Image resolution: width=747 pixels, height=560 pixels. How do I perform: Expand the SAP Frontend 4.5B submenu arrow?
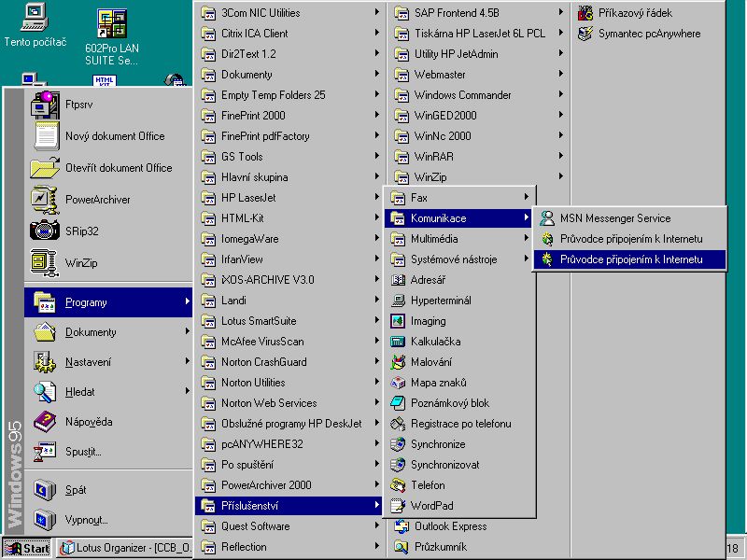[561, 12]
